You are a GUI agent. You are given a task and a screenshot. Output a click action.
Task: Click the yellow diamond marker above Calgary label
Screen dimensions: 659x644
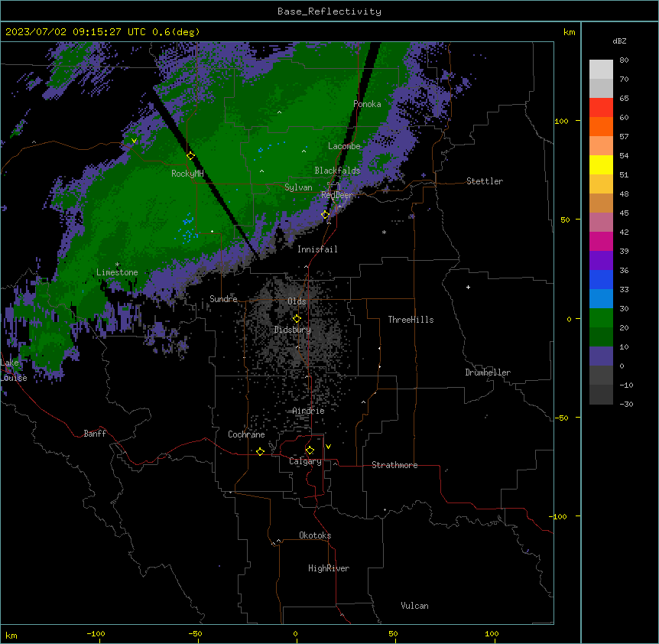pyautogui.click(x=310, y=450)
